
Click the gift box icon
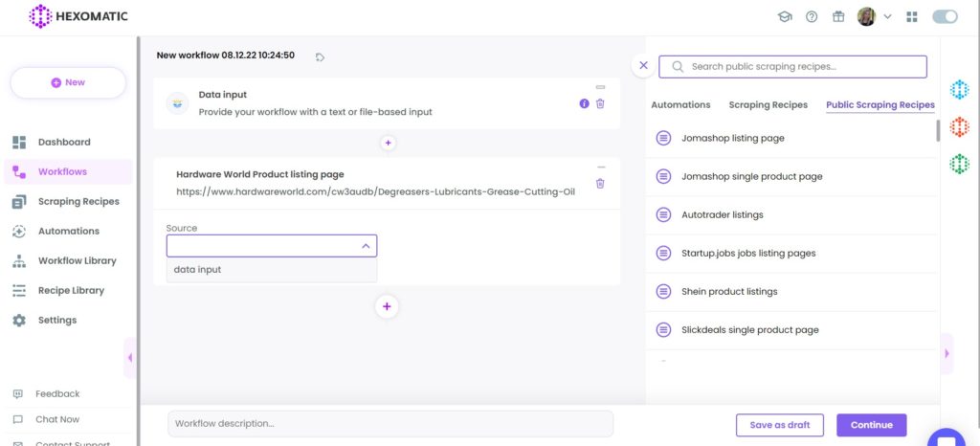[x=838, y=17]
